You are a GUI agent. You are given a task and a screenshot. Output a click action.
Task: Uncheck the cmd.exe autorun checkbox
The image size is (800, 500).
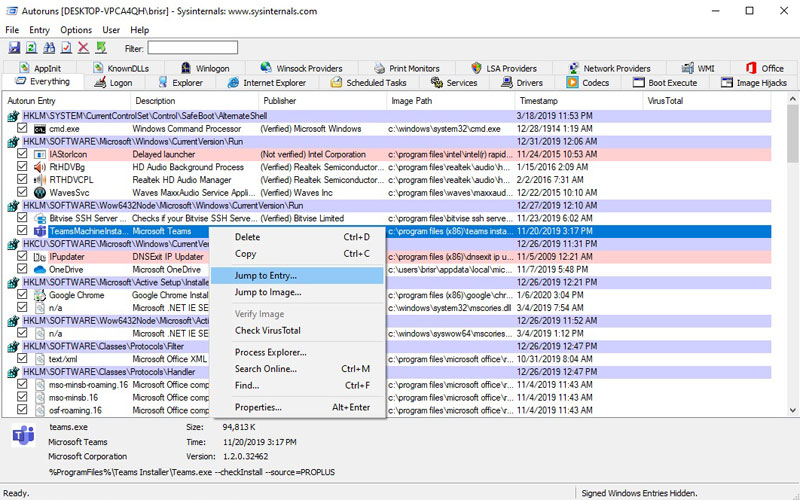[x=22, y=129]
